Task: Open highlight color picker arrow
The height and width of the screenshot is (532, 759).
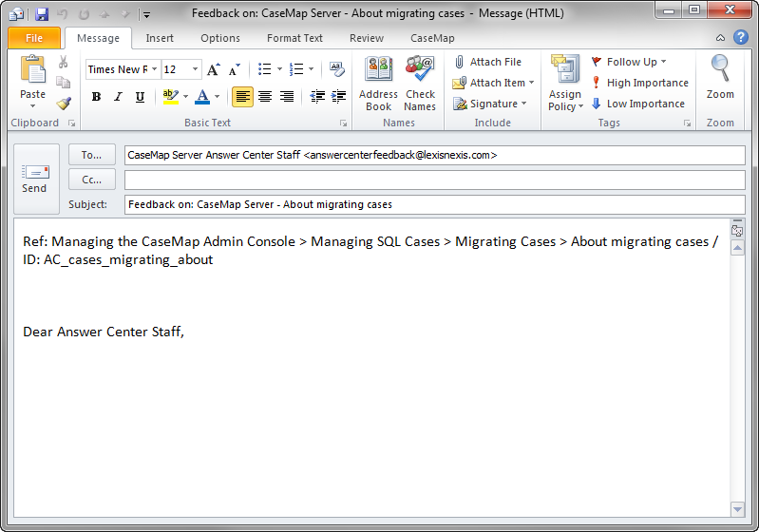Action: tap(185, 97)
